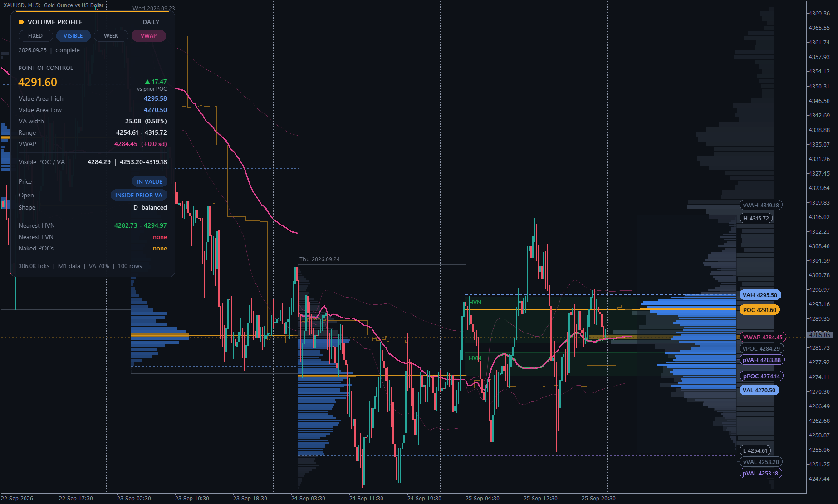The height and width of the screenshot is (504, 838).
Task: Click the pVAL 4253.18 label
Action: point(760,474)
